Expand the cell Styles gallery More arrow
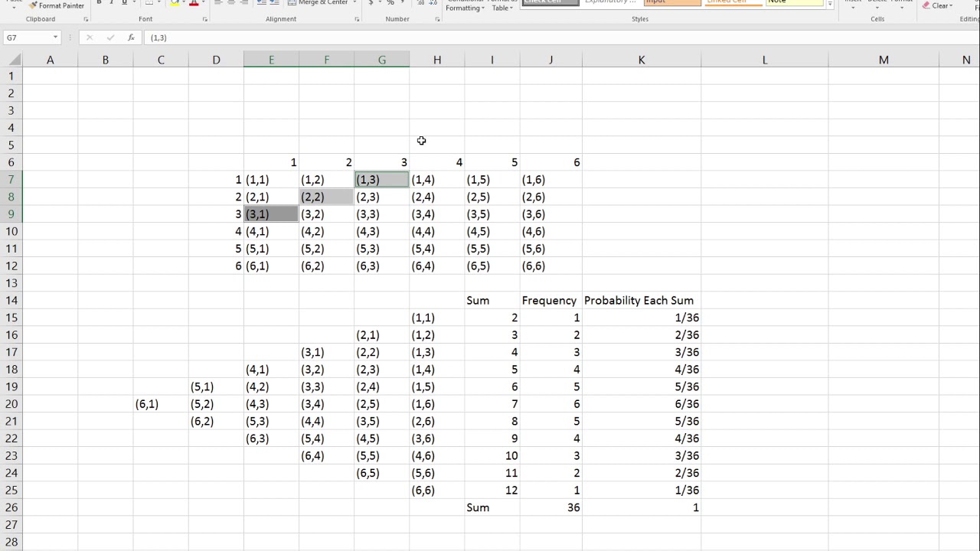Screen dimensions: 980x551 click(830, 5)
